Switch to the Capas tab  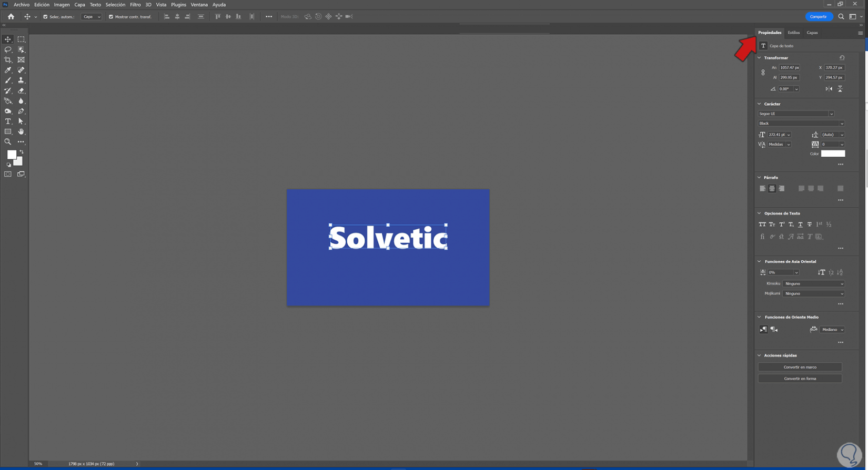[x=812, y=33]
